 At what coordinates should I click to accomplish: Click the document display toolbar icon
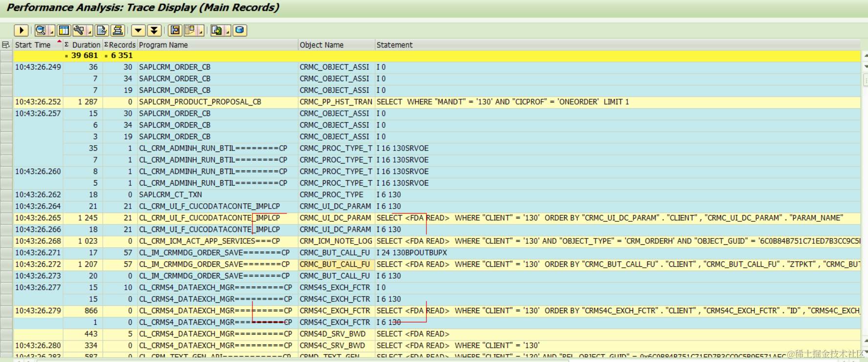pos(102,30)
